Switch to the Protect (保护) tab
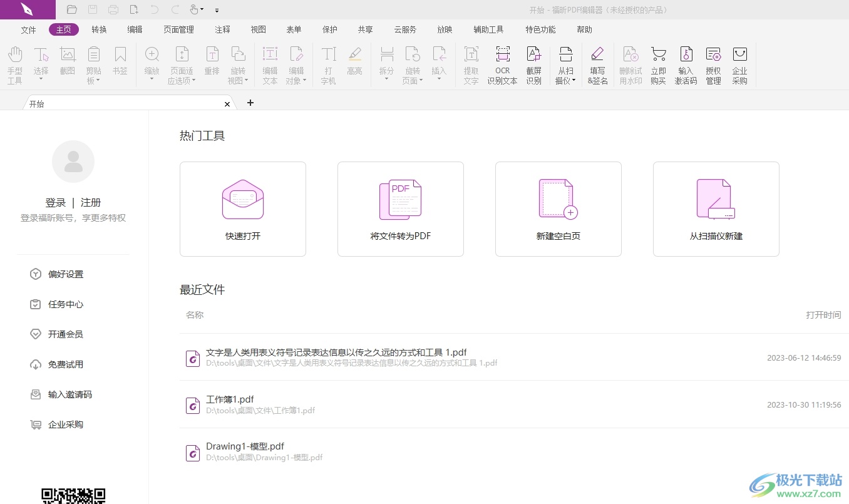Viewport: 849px width, 504px height. [x=330, y=29]
